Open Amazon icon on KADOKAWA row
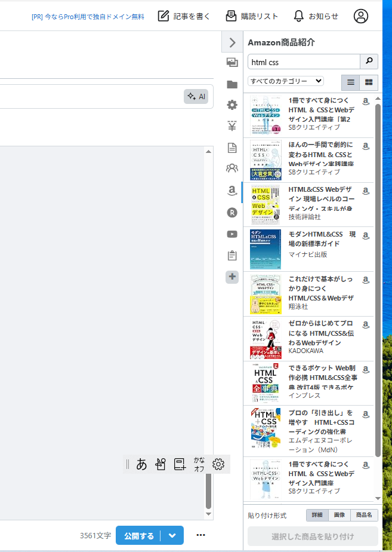392x552 pixels. click(x=366, y=324)
